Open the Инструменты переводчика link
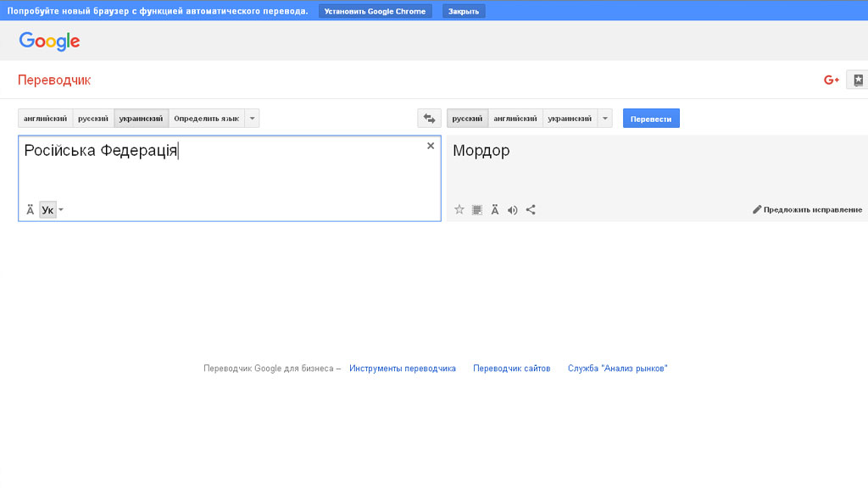The width and height of the screenshot is (868, 488). [x=403, y=369]
